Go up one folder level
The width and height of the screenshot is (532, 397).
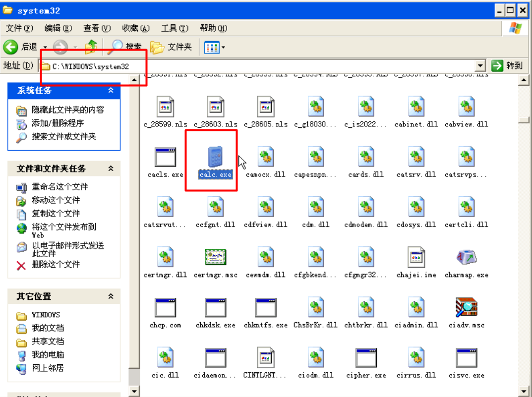click(x=91, y=47)
